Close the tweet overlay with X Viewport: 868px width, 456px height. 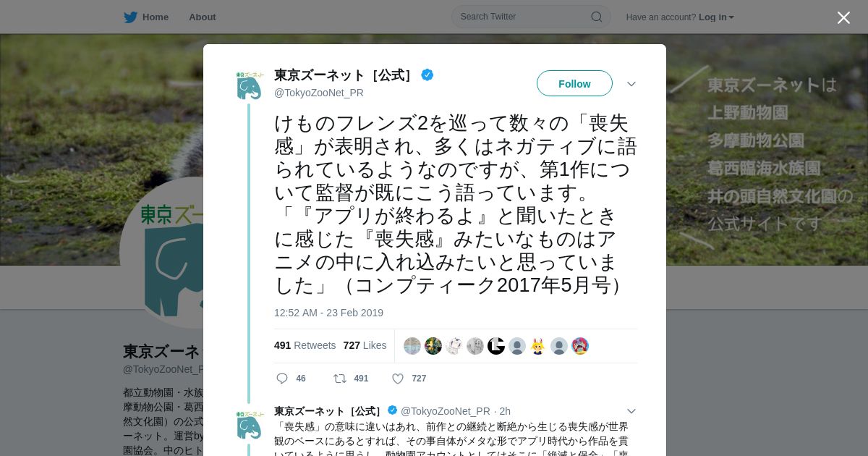coord(843,17)
